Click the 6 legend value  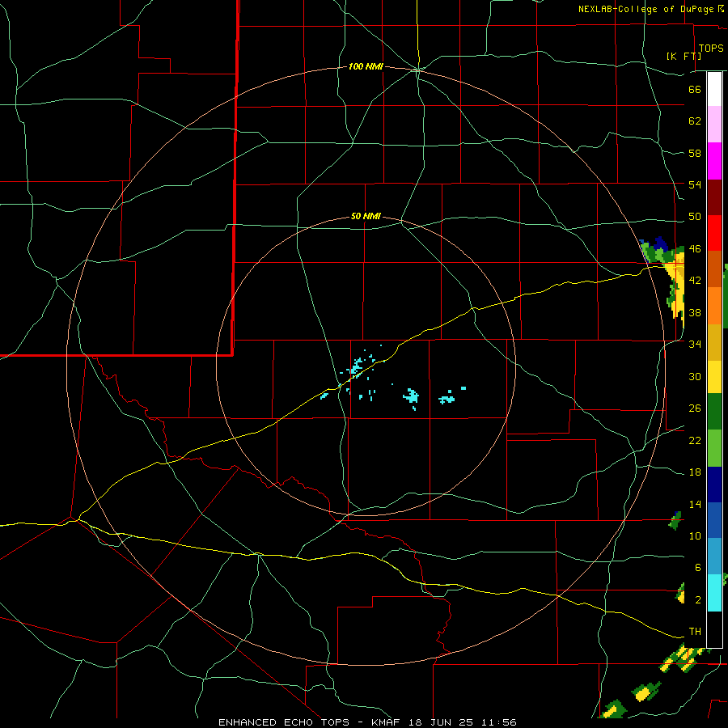(697, 568)
